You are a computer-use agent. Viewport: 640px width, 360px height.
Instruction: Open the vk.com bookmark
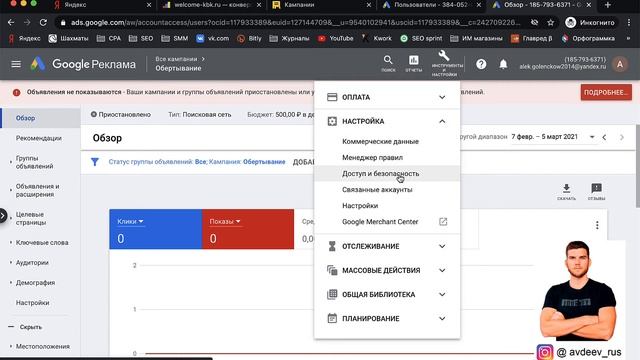[213, 38]
